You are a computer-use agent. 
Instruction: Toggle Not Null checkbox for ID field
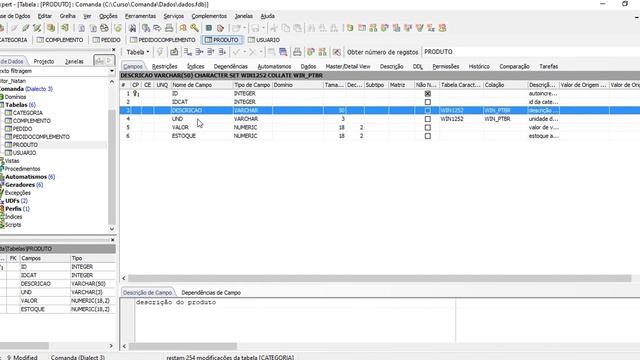(x=427, y=93)
